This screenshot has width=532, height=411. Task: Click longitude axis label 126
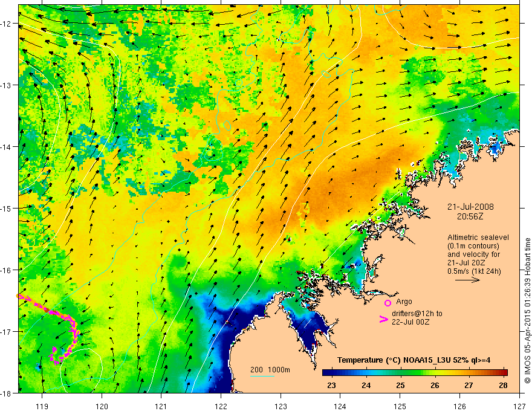[x=459, y=406]
